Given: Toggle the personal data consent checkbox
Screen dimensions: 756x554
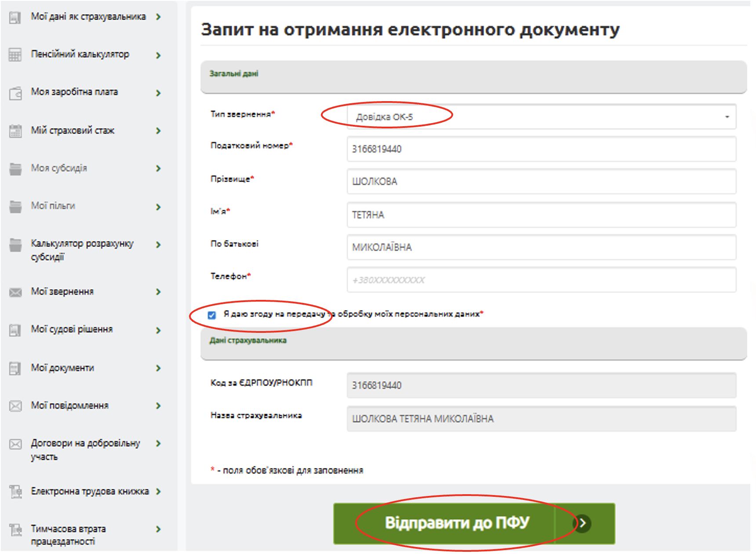Looking at the screenshot, I should pyautogui.click(x=212, y=315).
